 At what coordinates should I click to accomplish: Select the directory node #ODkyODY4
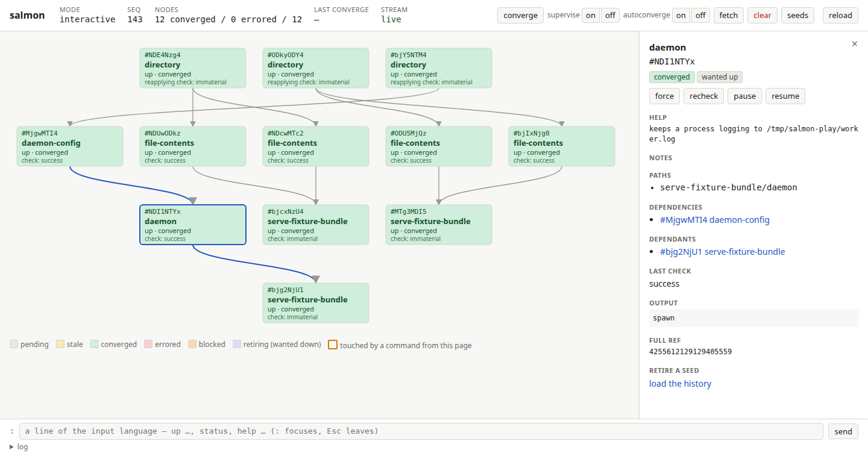point(316,68)
